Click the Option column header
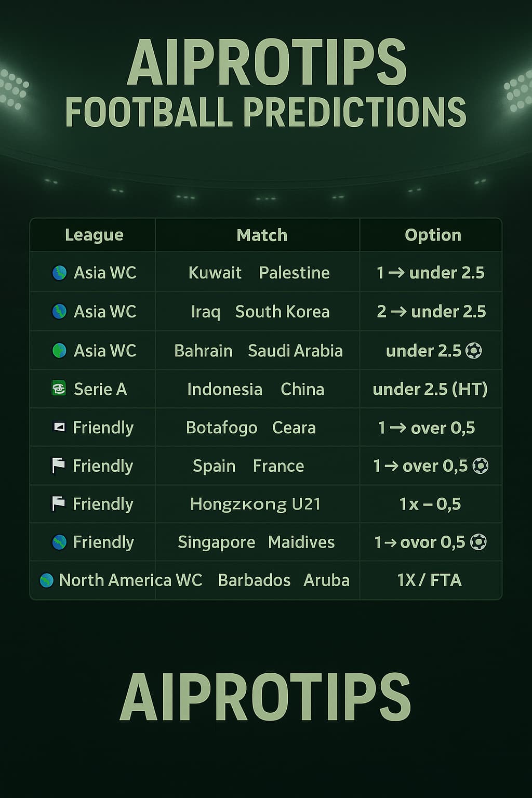 433,235
